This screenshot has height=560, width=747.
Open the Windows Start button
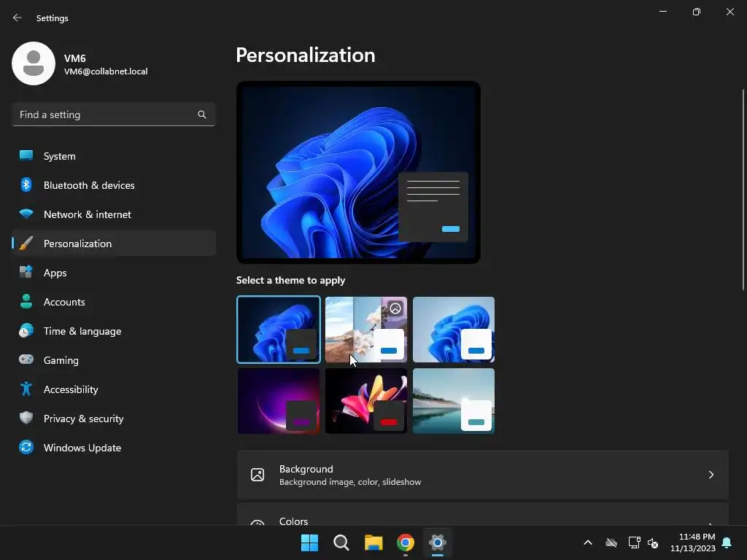(x=309, y=542)
